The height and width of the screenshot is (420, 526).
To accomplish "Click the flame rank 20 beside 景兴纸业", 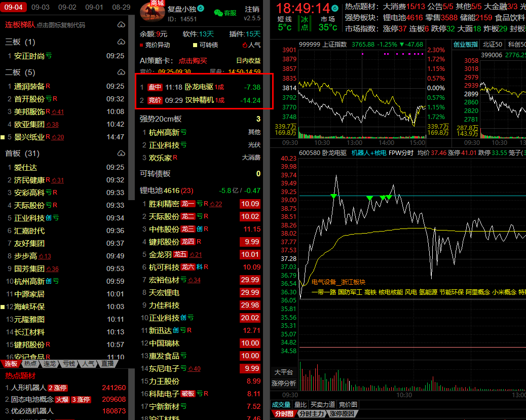I will pos(57,137).
